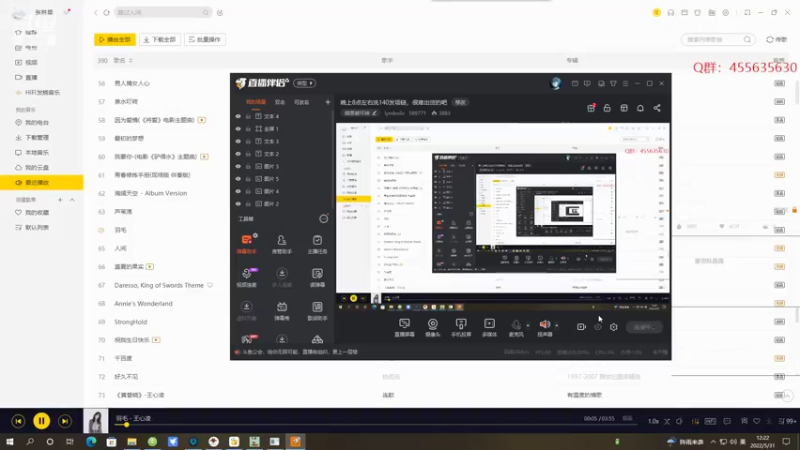Viewport: 800px width, 450px height.
Task: Show hidden Windows tray icons
Action: tap(713, 442)
